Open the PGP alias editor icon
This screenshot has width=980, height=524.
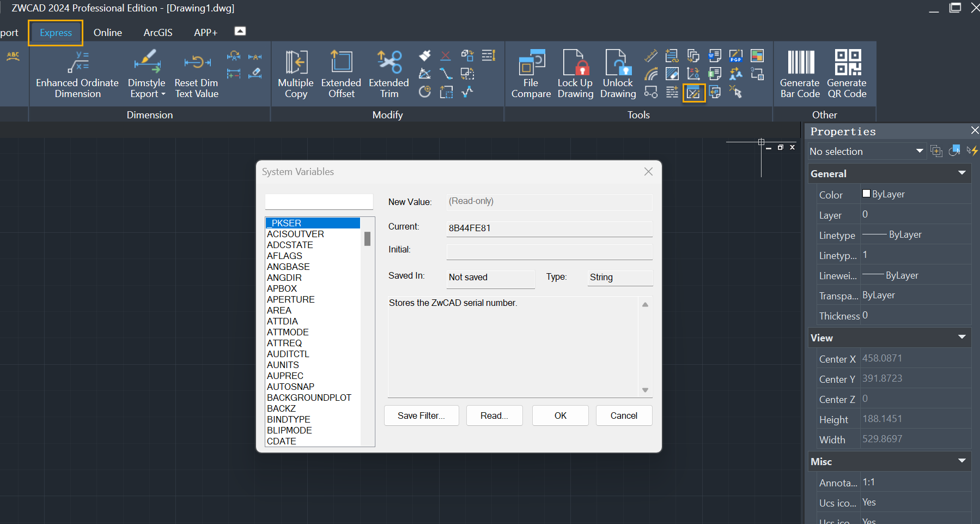736,56
